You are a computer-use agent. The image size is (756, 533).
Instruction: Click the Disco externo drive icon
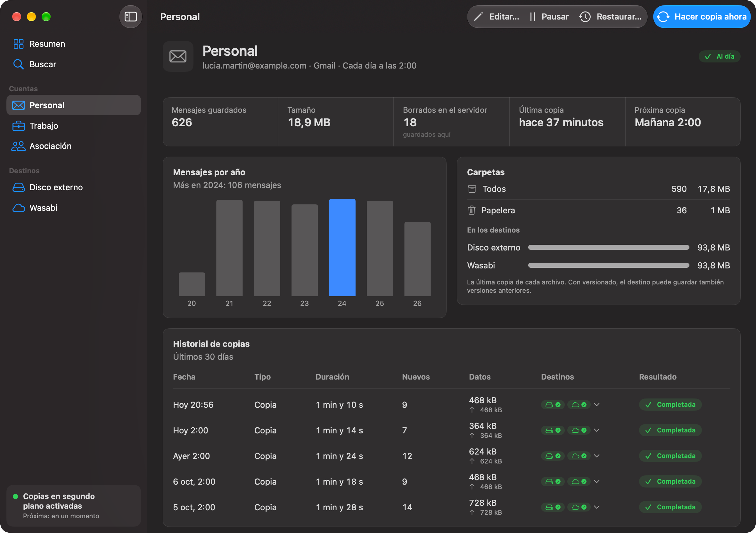(19, 187)
